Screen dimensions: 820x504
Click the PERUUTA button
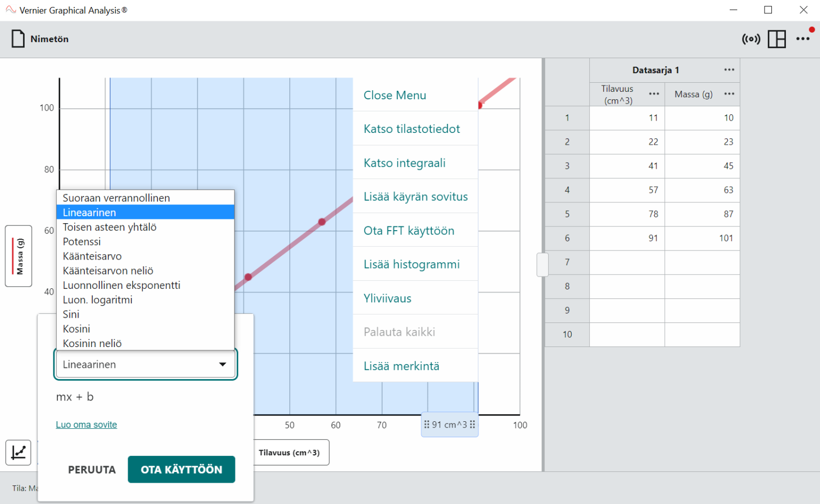(x=92, y=469)
